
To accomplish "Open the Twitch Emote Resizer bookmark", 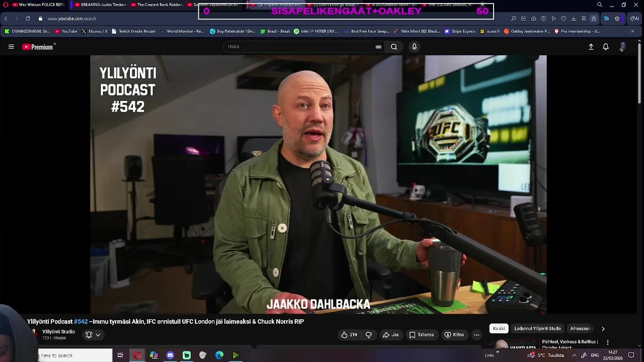I will 133,31.
